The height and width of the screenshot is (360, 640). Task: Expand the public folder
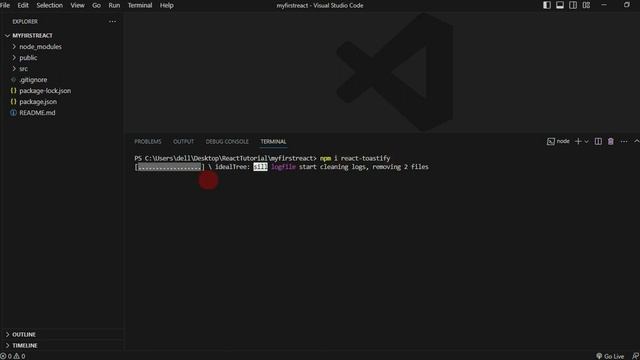point(28,58)
